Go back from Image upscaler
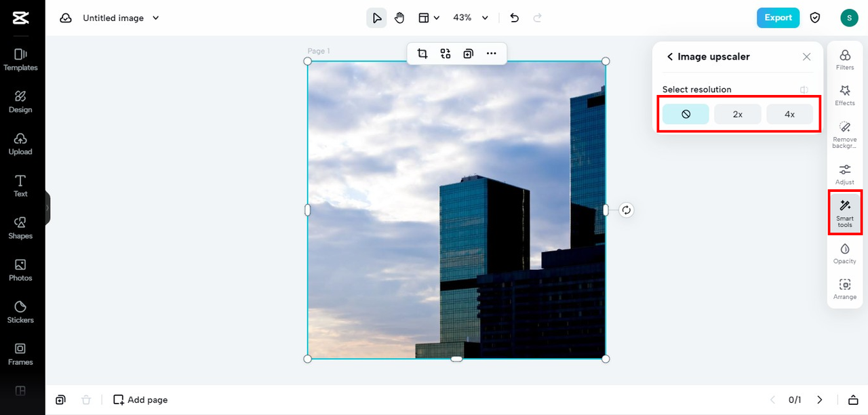This screenshot has width=868, height=415. pyautogui.click(x=670, y=57)
